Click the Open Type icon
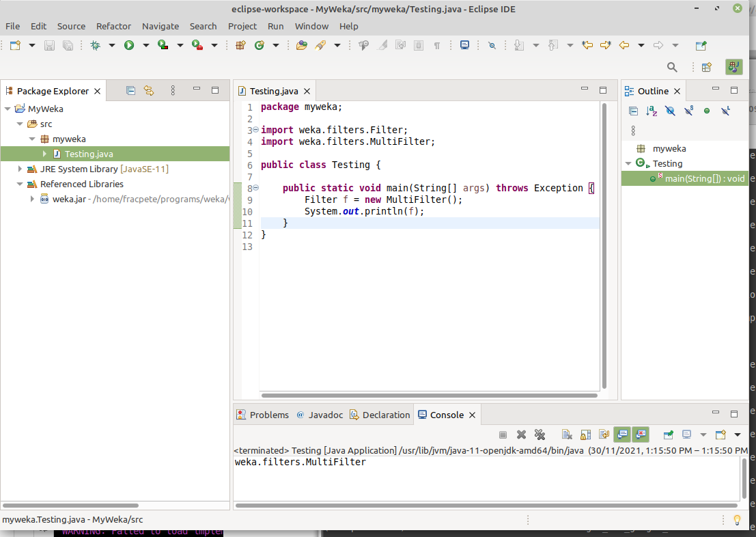The image size is (756, 537). click(302, 45)
